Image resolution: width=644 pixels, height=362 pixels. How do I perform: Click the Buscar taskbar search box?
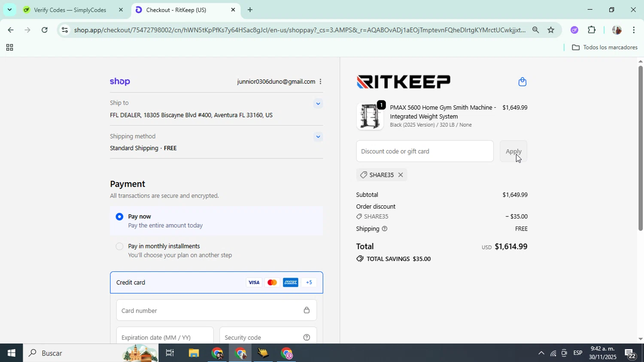[90, 353]
